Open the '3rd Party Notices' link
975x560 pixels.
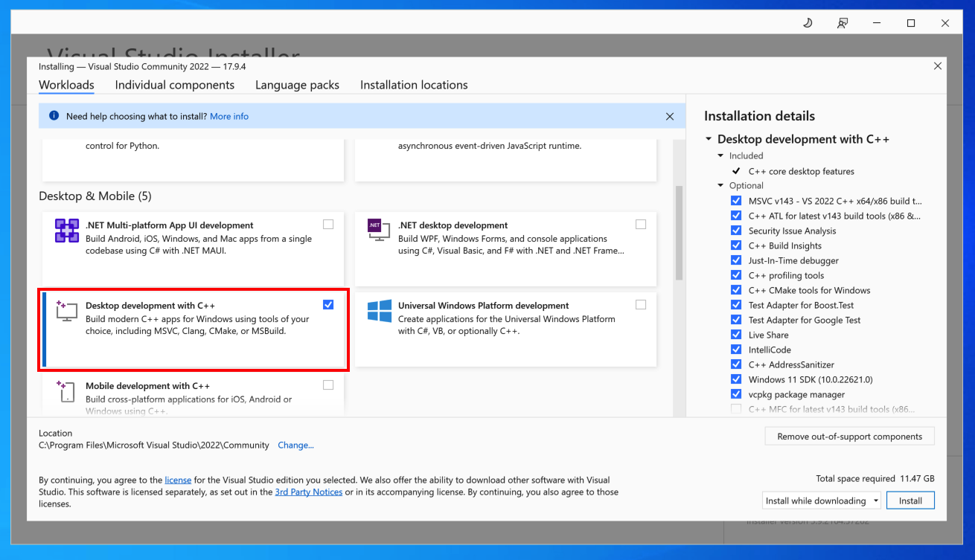(309, 492)
